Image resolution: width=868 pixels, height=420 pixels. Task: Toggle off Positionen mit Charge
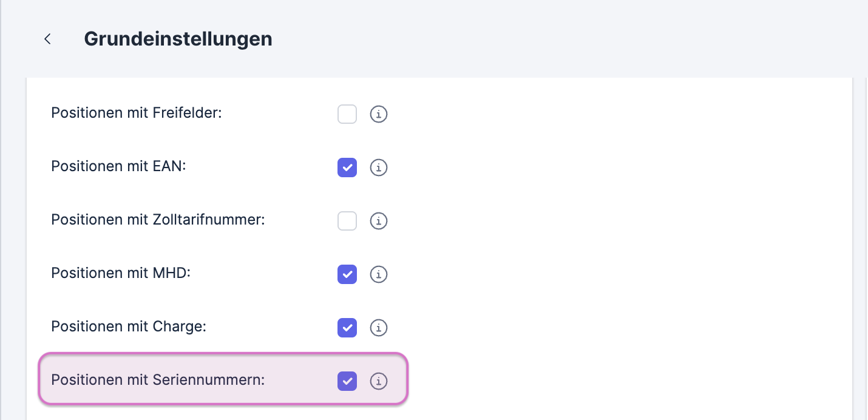pyautogui.click(x=347, y=328)
